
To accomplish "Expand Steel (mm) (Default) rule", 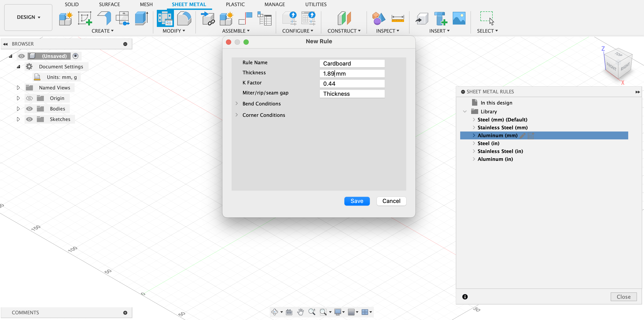I will [474, 120].
